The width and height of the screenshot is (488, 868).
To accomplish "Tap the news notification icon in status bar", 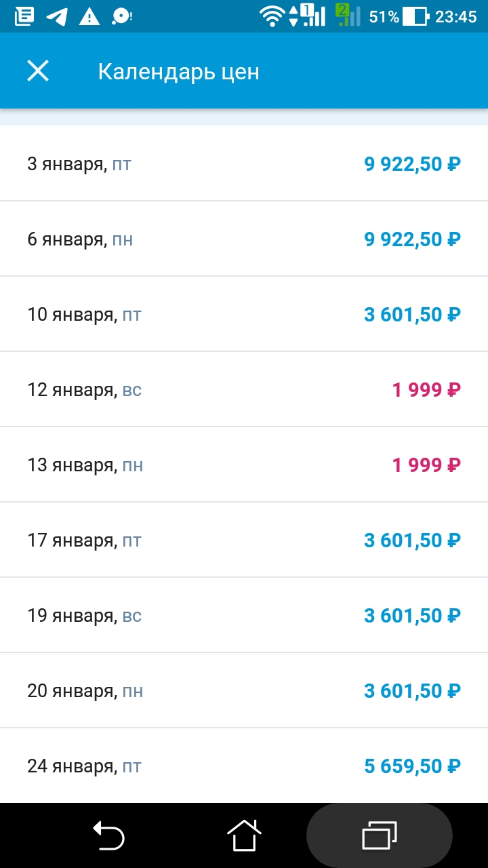I will tap(24, 16).
